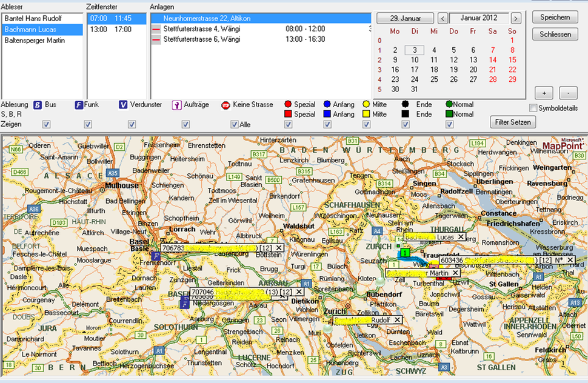Click the 29. Januar date button

406,18
